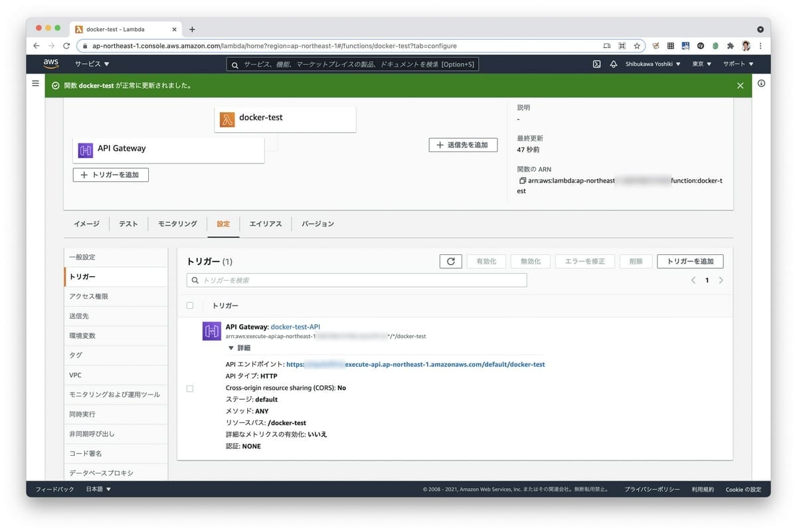Switch to the テスト tab
797x532 pixels.
(128, 224)
